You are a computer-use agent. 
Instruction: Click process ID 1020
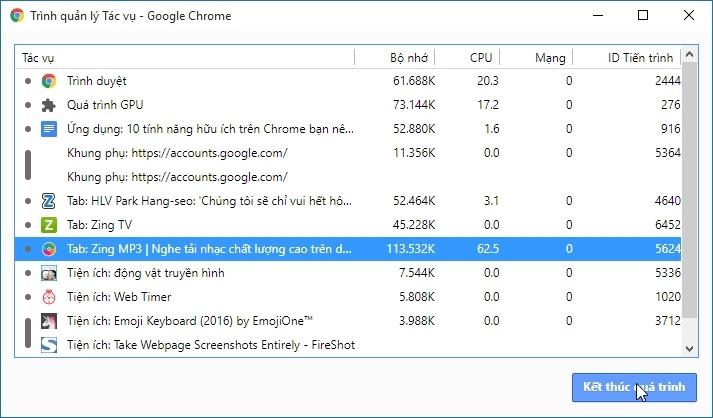pyautogui.click(x=668, y=297)
